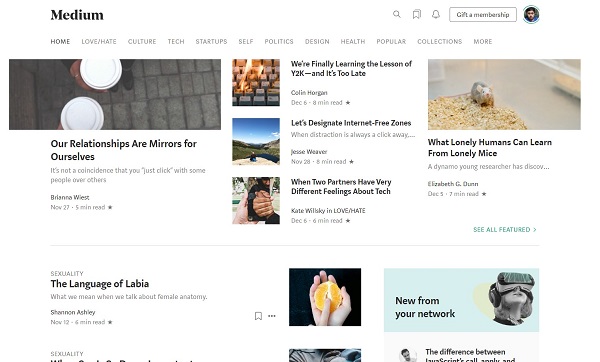Select the SELF tab
Screen dimensions: 600x362
point(246,41)
